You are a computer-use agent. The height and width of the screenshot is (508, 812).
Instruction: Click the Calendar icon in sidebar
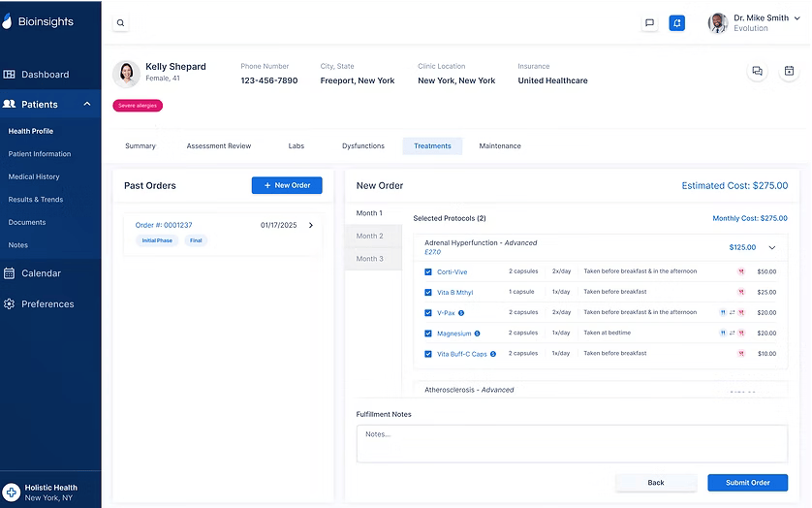10,273
